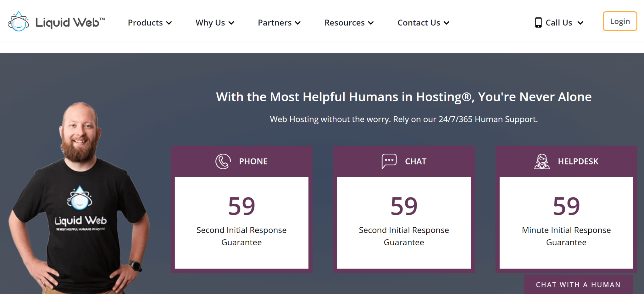Click the phone handset icon in the PHONE card
The height and width of the screenshot is (294, 644).
tap(223, 161)
